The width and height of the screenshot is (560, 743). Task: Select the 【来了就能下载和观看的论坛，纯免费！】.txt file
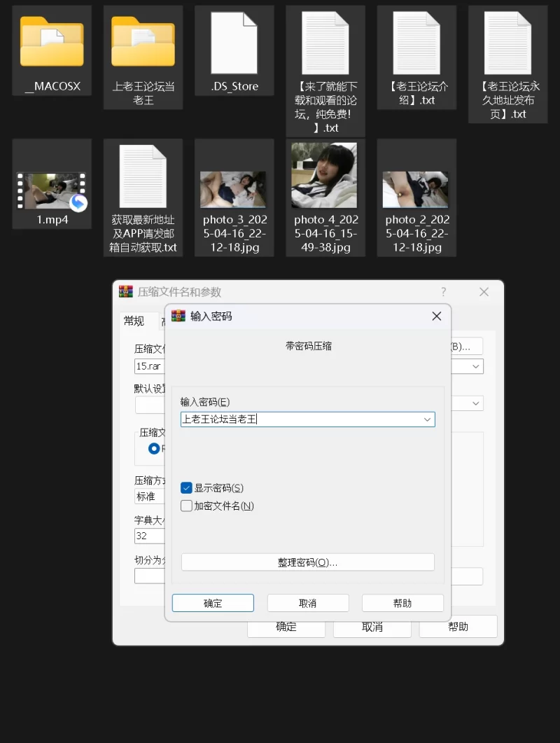point(325,71)
